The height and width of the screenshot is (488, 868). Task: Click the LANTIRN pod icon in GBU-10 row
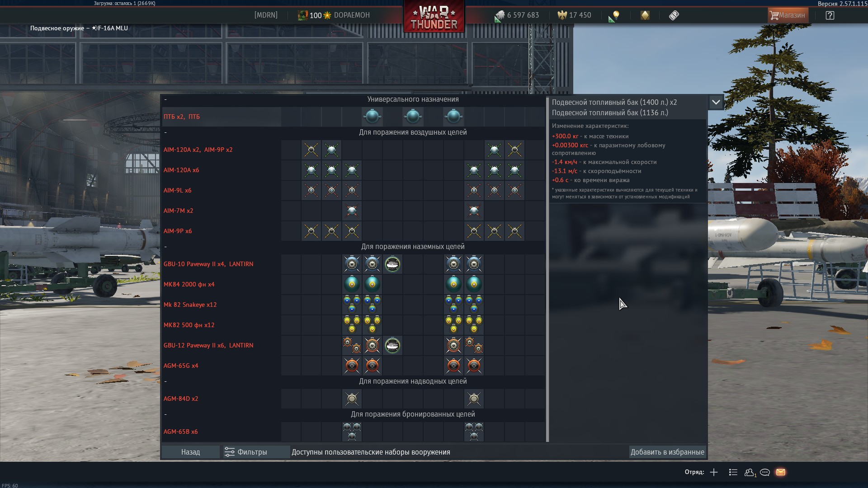pyautogui.click(x=392, y=264)
